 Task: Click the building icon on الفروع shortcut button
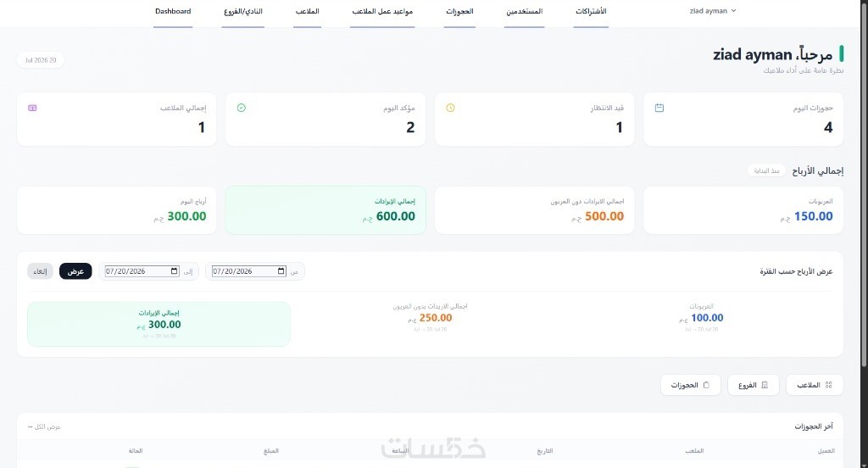pyautogui.click(x=765, y=385)
